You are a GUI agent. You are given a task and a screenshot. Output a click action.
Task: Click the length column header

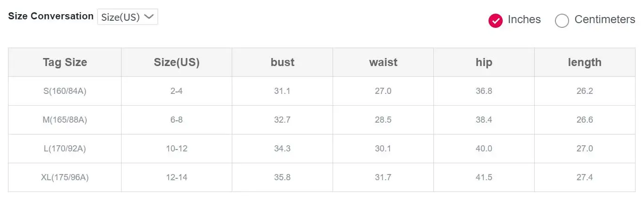click(x=585, y=62)
